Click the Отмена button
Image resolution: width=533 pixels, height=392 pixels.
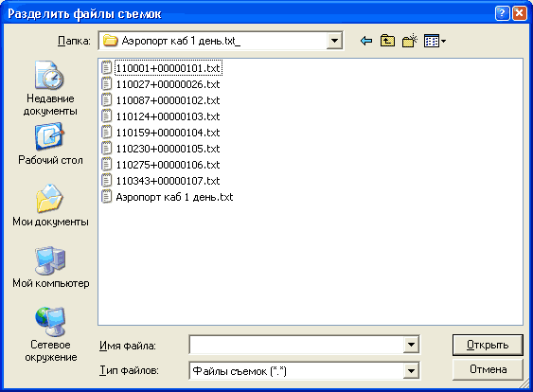(x=488, y=369)
